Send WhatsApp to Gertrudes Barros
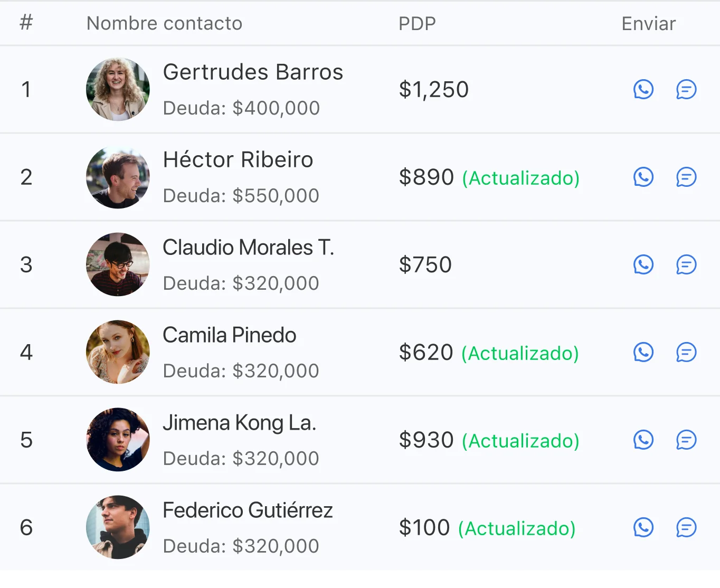The height and width of the screenshot is (588, 720). (643, 89)
